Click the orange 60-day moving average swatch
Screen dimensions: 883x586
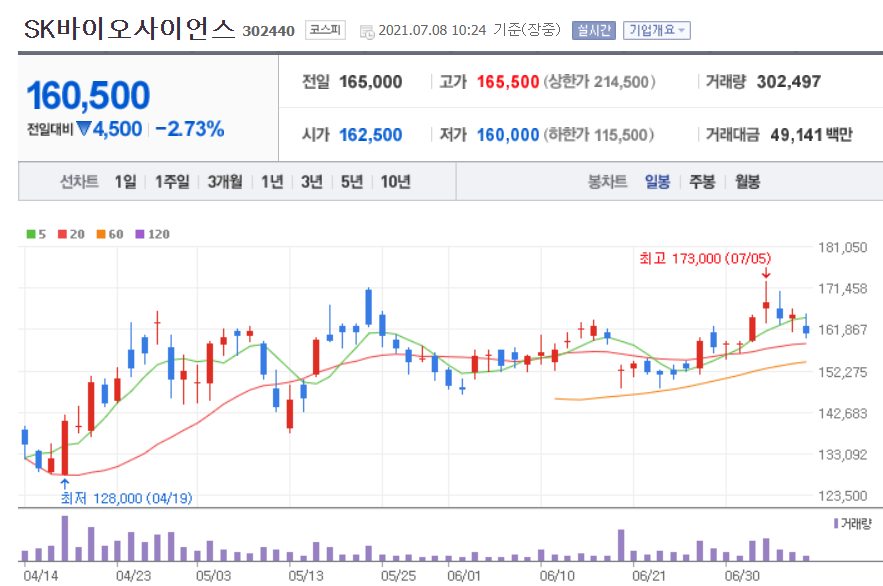click(101, 234)
